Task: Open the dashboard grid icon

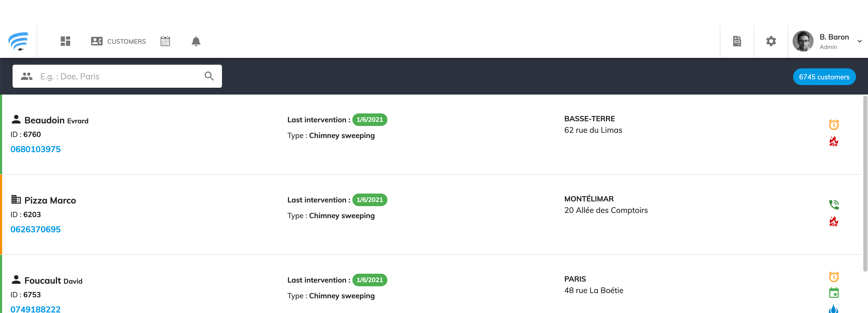Action: pos(65,41)
